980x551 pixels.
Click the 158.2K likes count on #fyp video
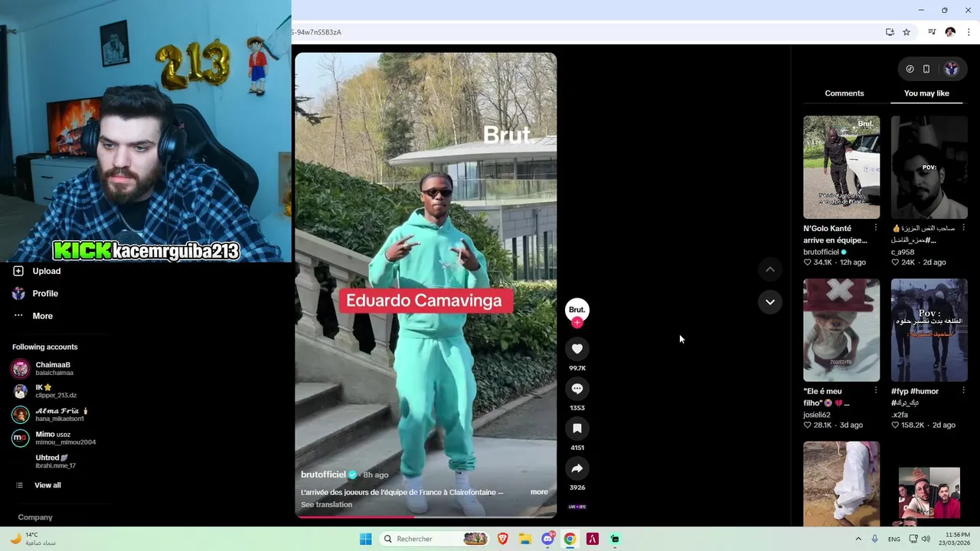(913, 425)
